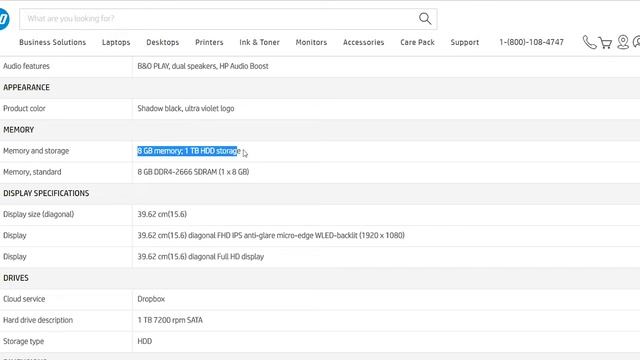Click the Dropbox cloud service value
640x360 pixels.
click(151, 299)
